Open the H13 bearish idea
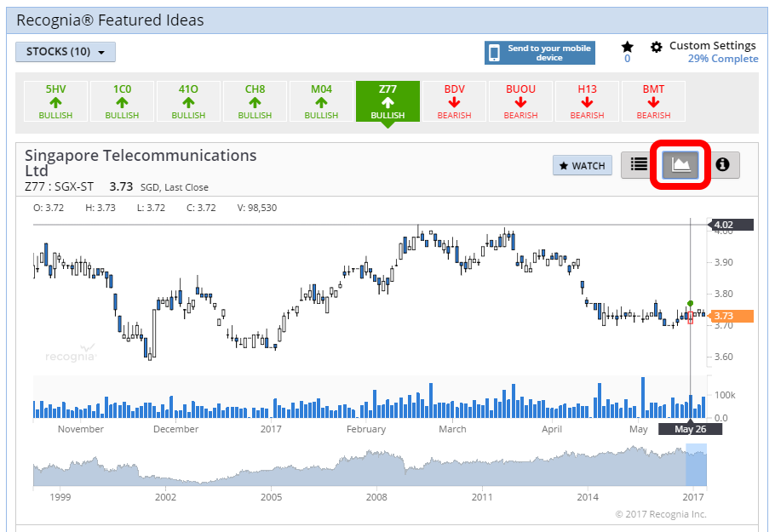This screenshot has width=775, height=532. (x=587, y=101)
